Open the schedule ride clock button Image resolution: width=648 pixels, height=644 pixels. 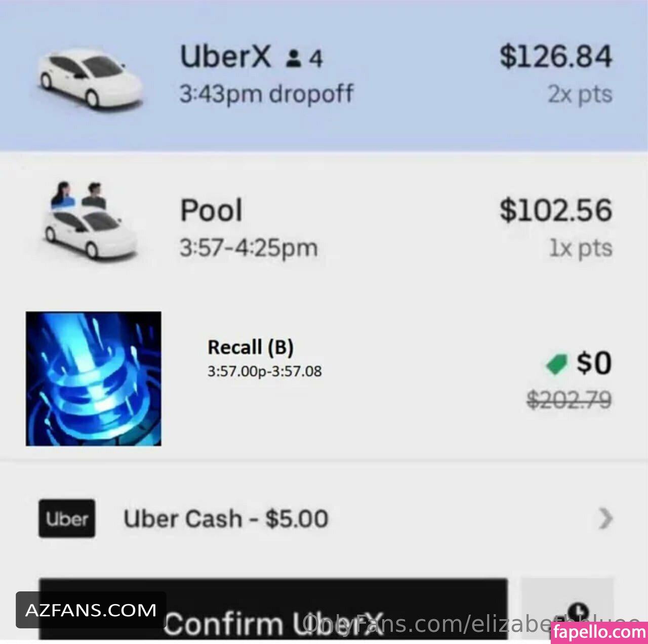pyautogui.click(x=568, y=609)
